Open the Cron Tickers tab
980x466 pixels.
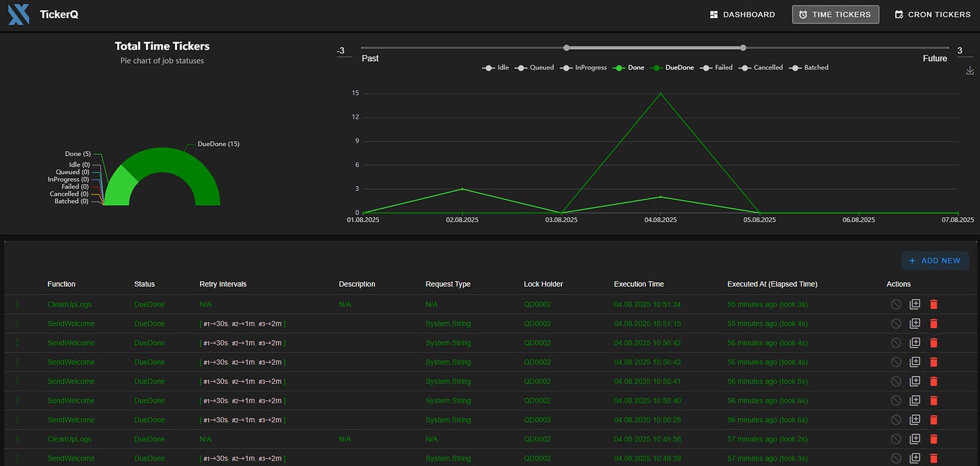(932, 14)
